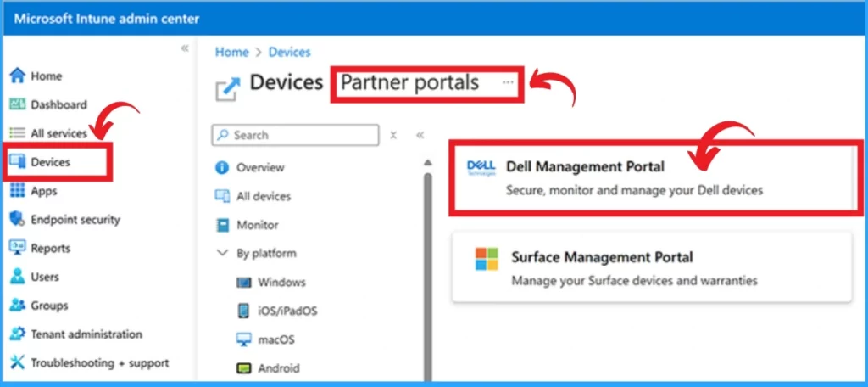Open Troubleshooting + support in navigation
868x387 pixels.
[100, 363]
